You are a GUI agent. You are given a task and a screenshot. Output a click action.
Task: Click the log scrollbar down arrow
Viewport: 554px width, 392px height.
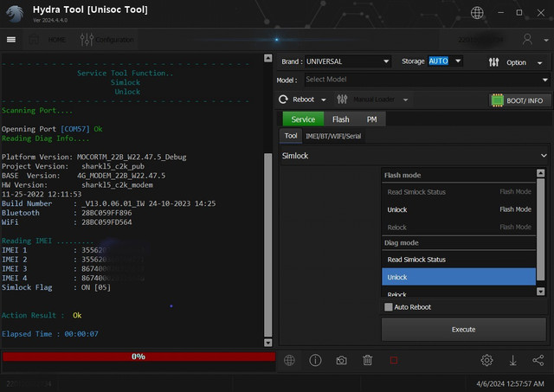tap(268, 343)
